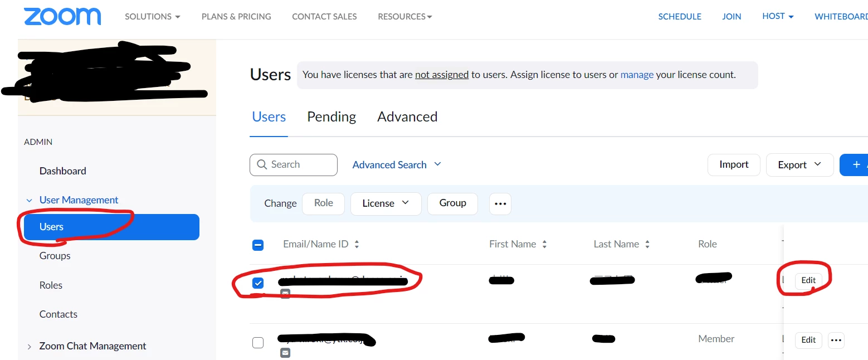Open the Resources dropdown menu
The width and height of the screenshot is (868, 360).
click(x=405, y=17)
